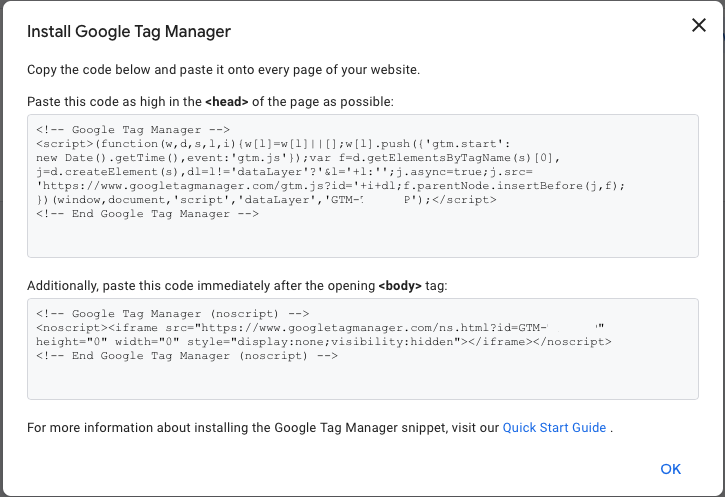The height and width of the screenshot is (497, 725).
Task: Click the line starting '<script>(function(w,d,s,l,i)'
Action: coord(273,144)
